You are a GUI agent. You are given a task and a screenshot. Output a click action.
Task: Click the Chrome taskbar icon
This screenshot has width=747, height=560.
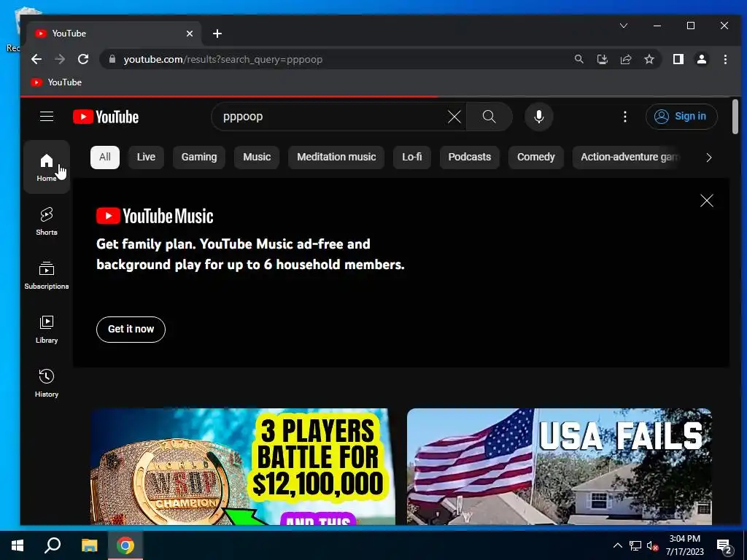(x=125, y=545)
